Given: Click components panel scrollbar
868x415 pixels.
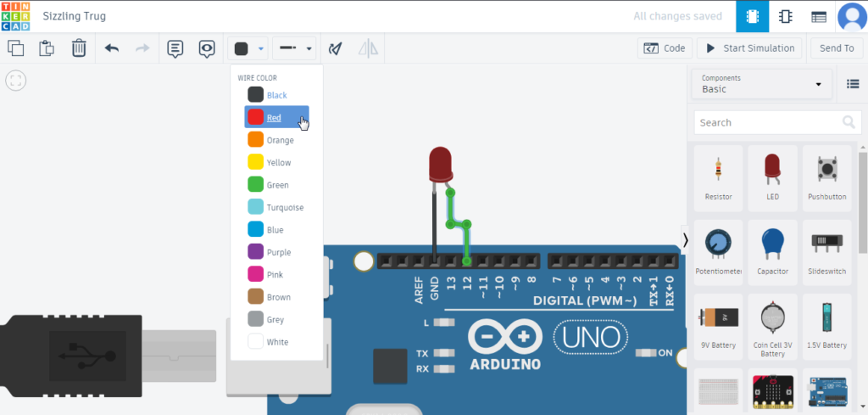Looking at the screenshot, I should coord(862,202).
